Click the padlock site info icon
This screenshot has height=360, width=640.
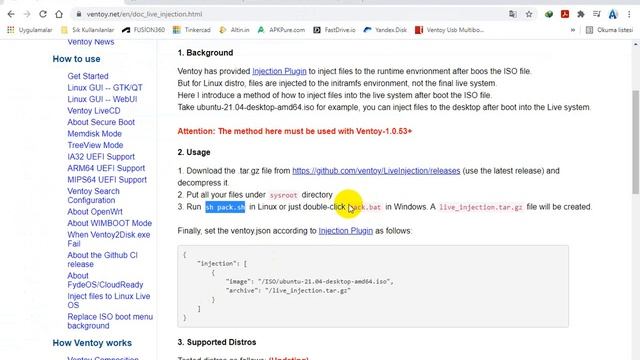tap(78, 14)
